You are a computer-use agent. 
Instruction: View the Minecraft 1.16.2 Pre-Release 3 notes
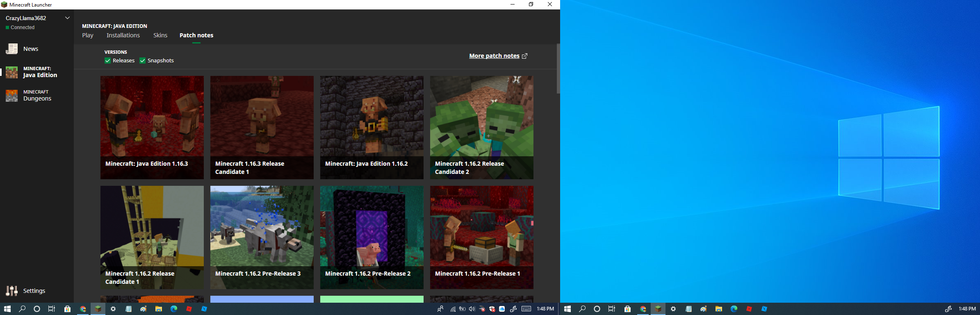[262, 237]
